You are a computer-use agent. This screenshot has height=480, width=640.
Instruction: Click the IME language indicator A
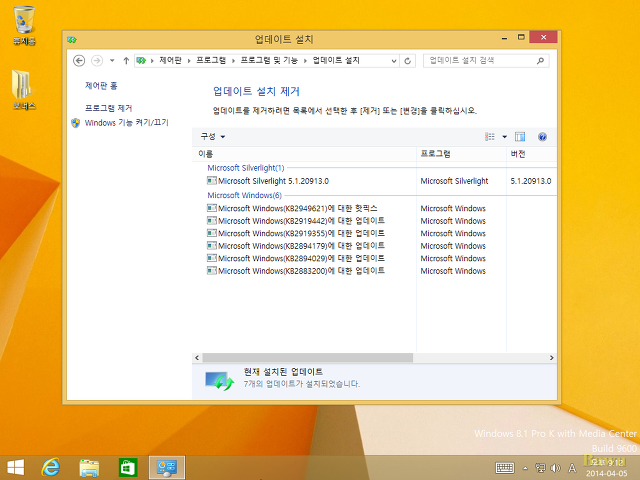click(572, 468)
